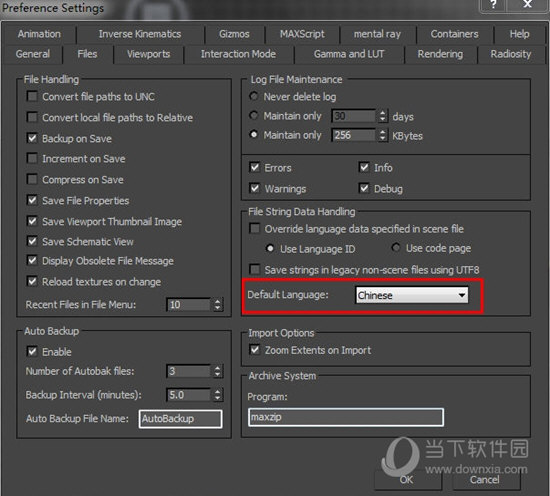Increase Recent Files count with up arrow
The width and height of the screenshot is (550, 496).
tap(217, 301)
